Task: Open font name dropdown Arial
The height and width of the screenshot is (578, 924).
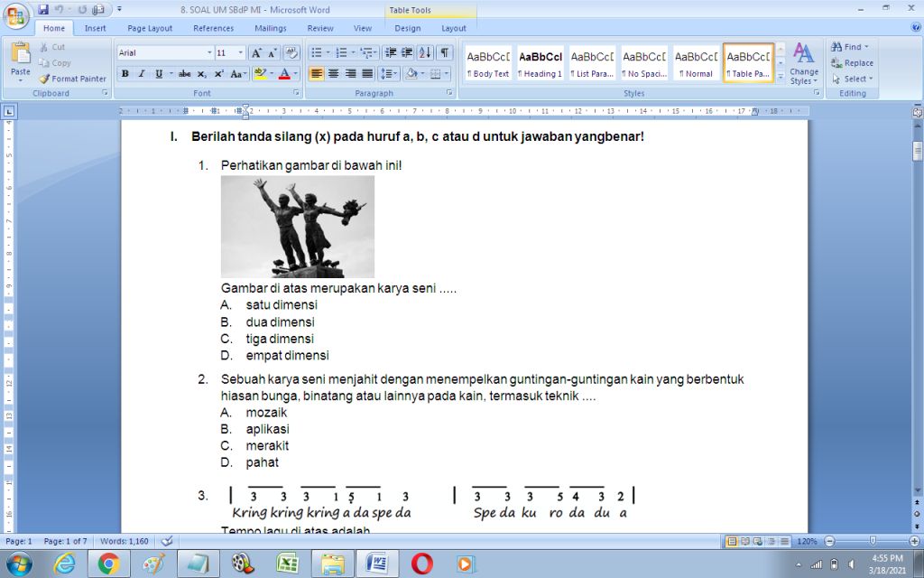Action: pyautogui.click(x=209, y=53)
